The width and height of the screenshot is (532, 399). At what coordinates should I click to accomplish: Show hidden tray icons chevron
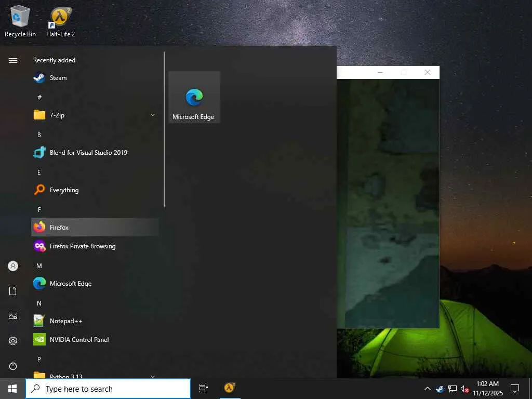click(428, 389)
